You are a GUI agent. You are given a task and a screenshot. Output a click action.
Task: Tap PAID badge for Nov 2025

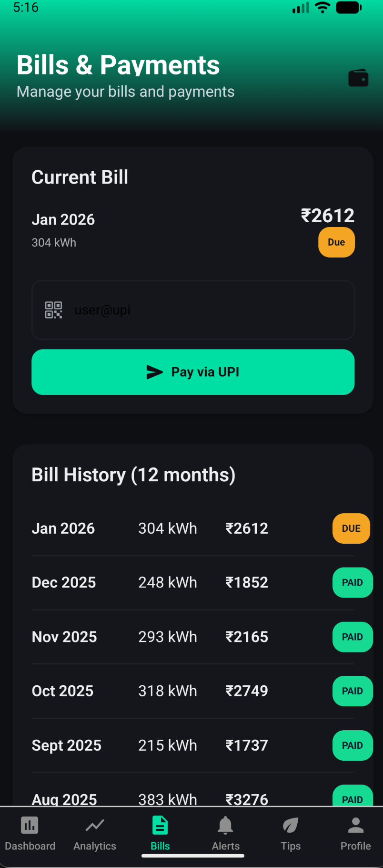[x=352, y=637]
